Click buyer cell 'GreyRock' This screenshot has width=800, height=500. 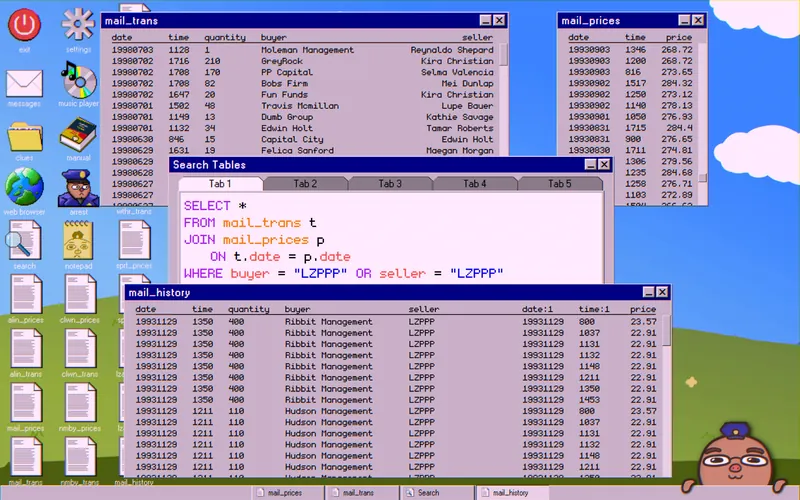(x=282, y=61)
